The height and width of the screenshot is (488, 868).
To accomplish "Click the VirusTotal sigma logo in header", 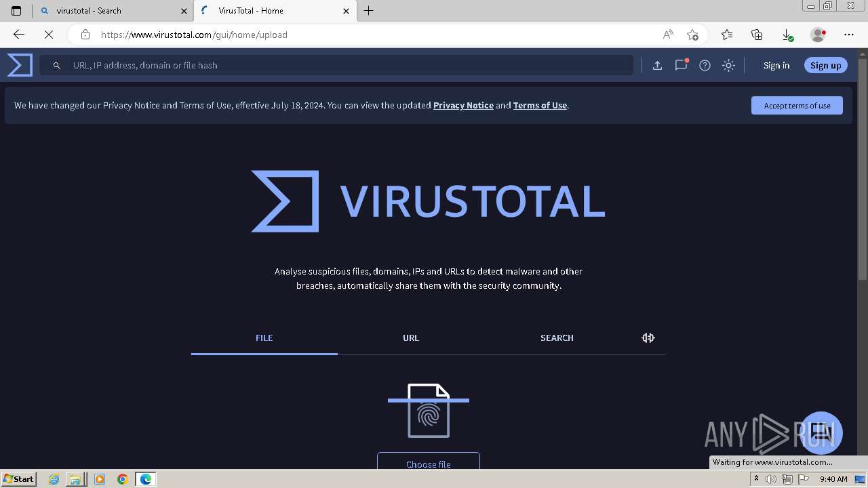I will pyautogui.click(x=20, y=65).
